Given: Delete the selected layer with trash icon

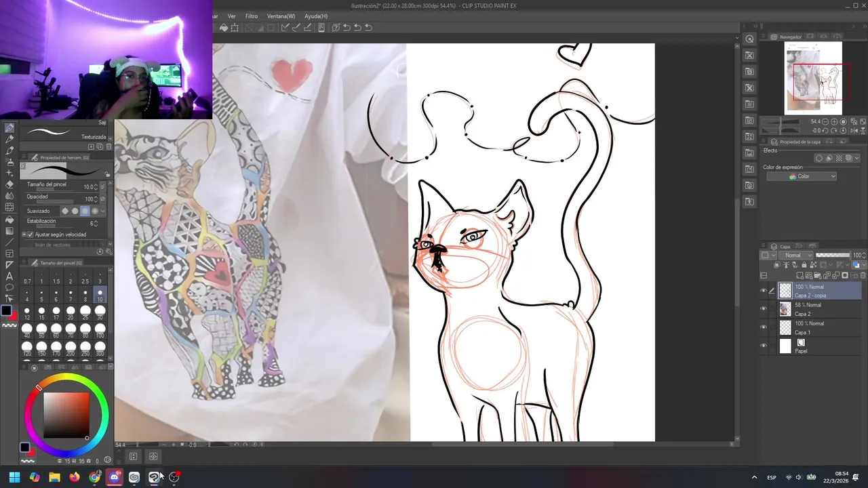Looking at the screenshot, I should coord(863,275).
